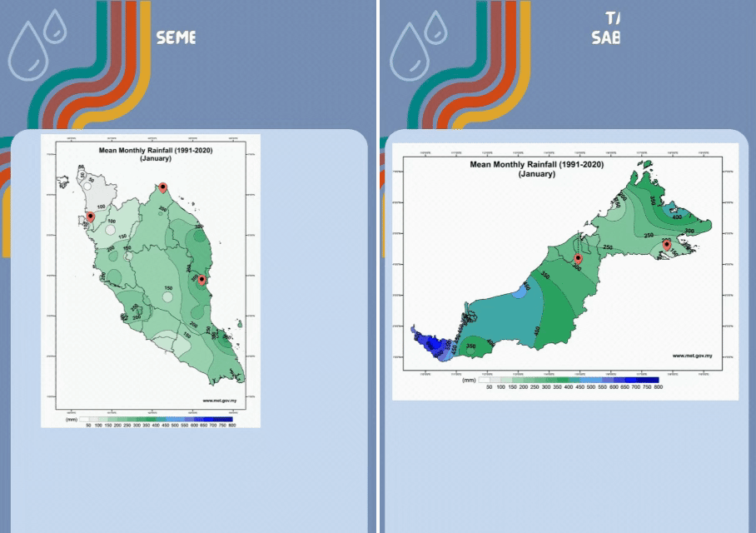The image size is (756, 533).
Task: Open www.met.gov.my link on the Peninsular map
Action: (x=220, y=401)
